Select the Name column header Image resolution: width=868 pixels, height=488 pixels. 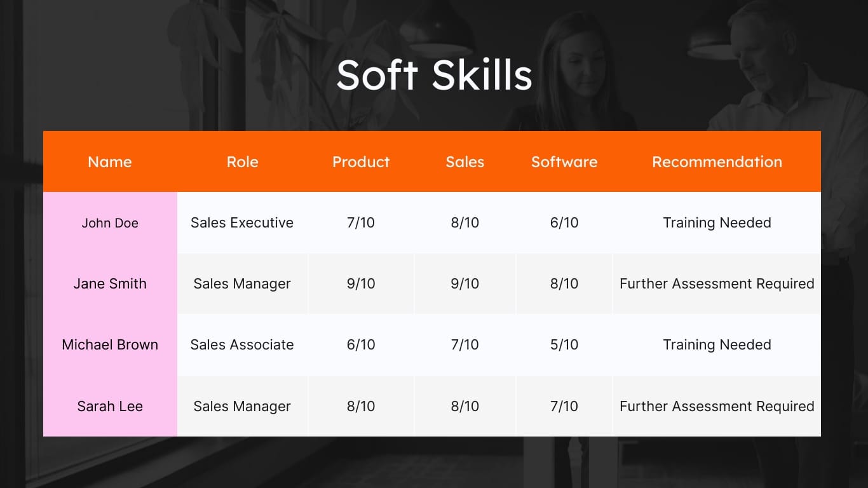point(109,162)
